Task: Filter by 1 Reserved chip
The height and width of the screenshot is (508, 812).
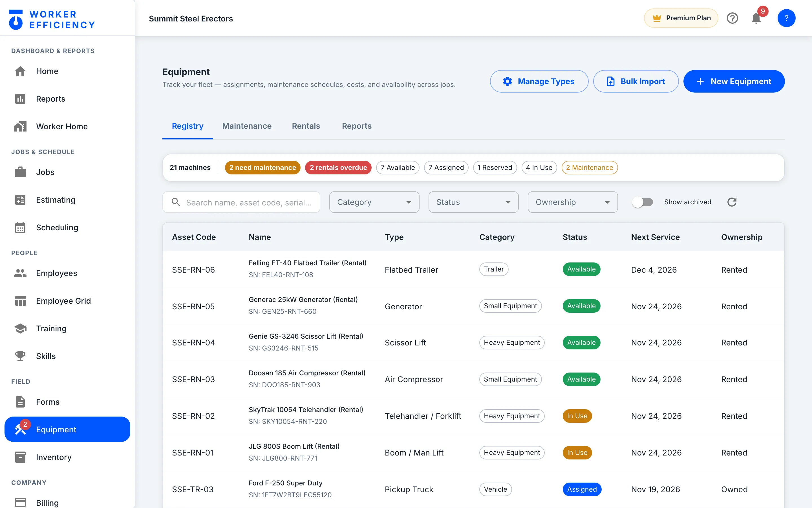Action: point(495,168)
